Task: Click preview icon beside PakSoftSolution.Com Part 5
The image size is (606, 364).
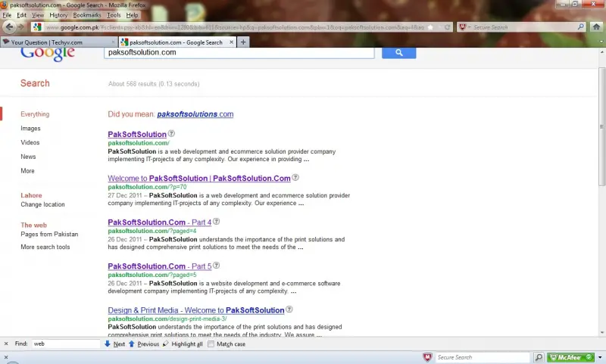Action: [217, 266]
